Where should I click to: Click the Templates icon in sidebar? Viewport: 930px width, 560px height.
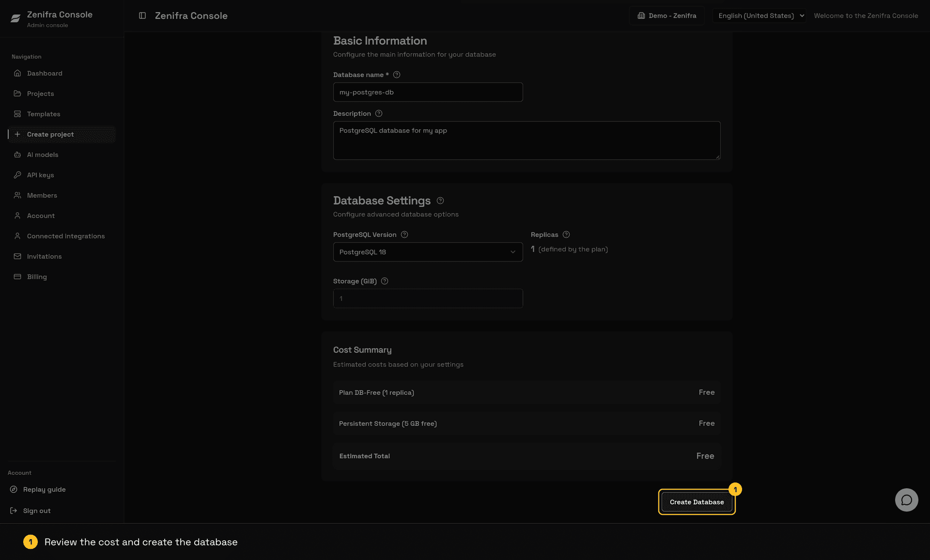pyautogui.click(x=17, y=114)
